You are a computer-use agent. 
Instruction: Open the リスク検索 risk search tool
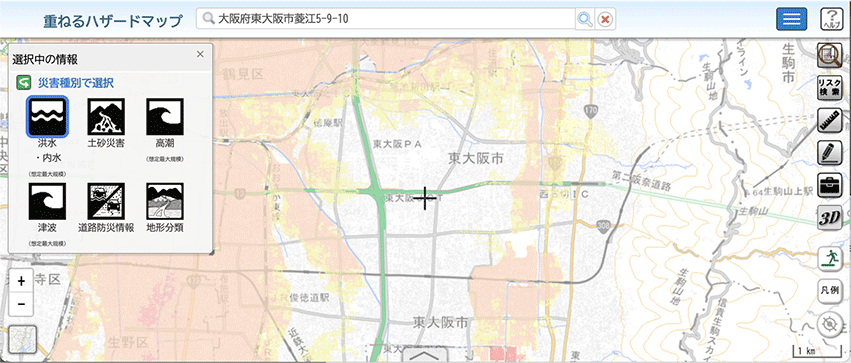coord(830,87)
